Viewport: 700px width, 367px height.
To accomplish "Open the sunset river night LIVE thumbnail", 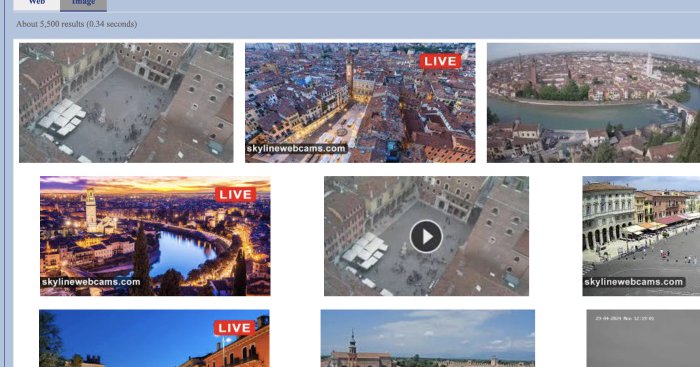I will [x=155, y=236].
